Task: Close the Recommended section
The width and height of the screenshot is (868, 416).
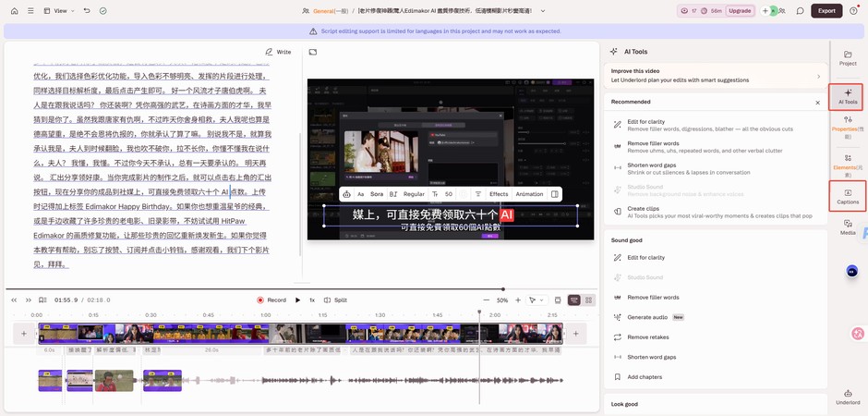Action: click(817, 103)
